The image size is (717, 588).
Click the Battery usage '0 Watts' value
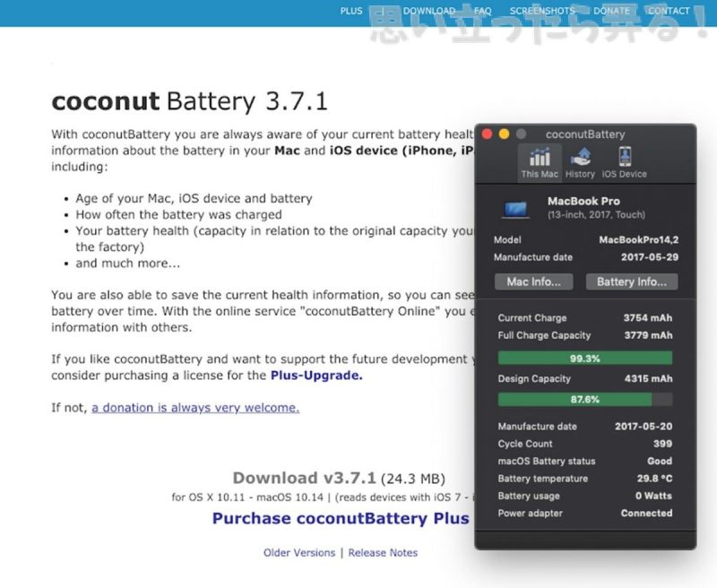coord(653,496)
